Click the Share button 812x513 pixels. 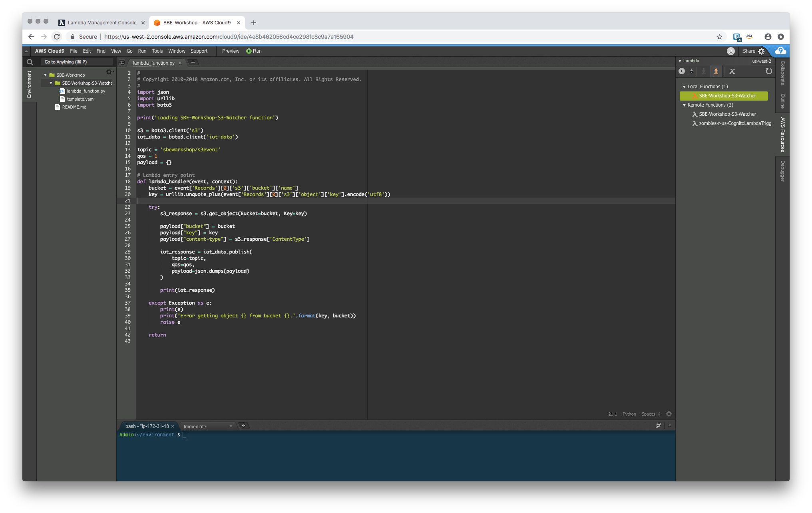pyautogui.click(x=749, y=51)
